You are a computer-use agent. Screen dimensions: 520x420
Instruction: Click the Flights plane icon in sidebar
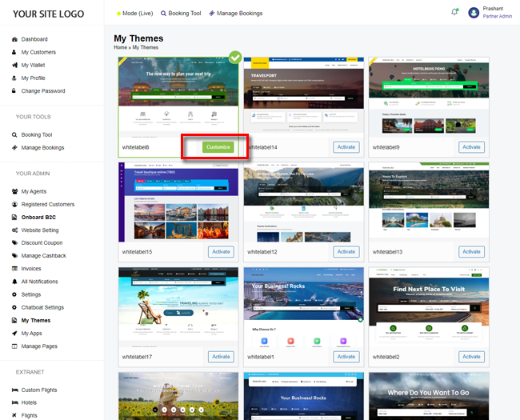pos(14,415)
